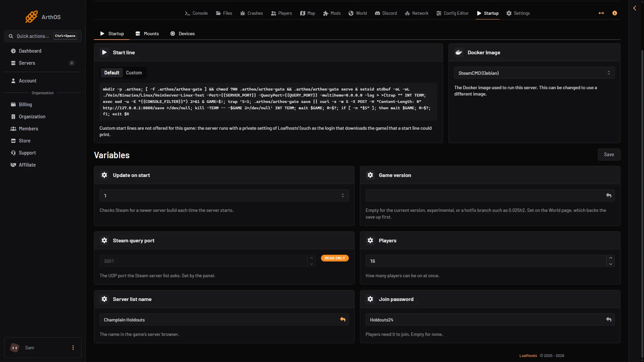Click the Quick actions search field
This screenshot has height=362, width=644.
point(43,36)
